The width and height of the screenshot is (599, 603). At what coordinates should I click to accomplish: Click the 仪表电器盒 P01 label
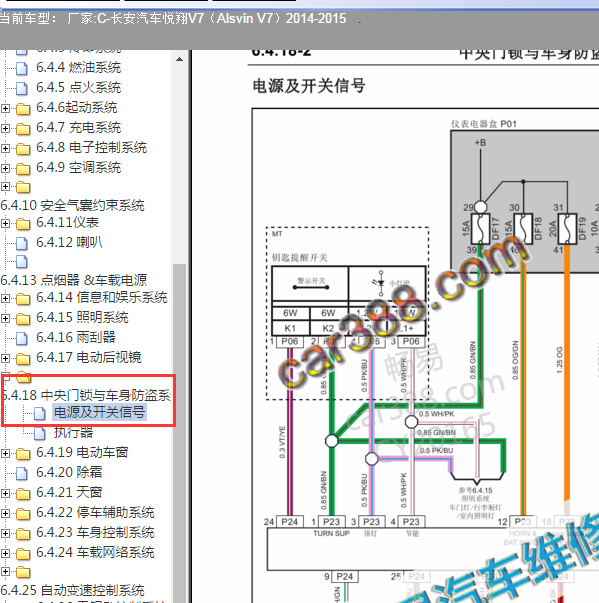click(484, 124)
